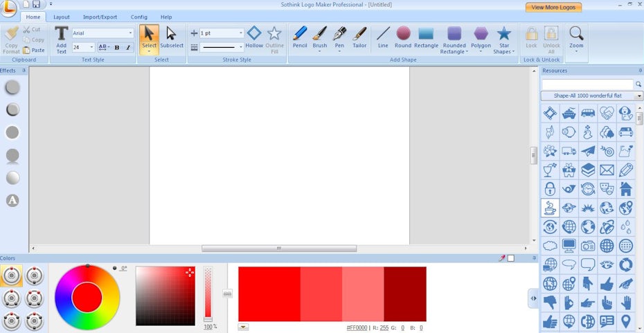Select the Pencil drawing tool
This screenshot has height=333, width=644.
(x=299, y=37)
